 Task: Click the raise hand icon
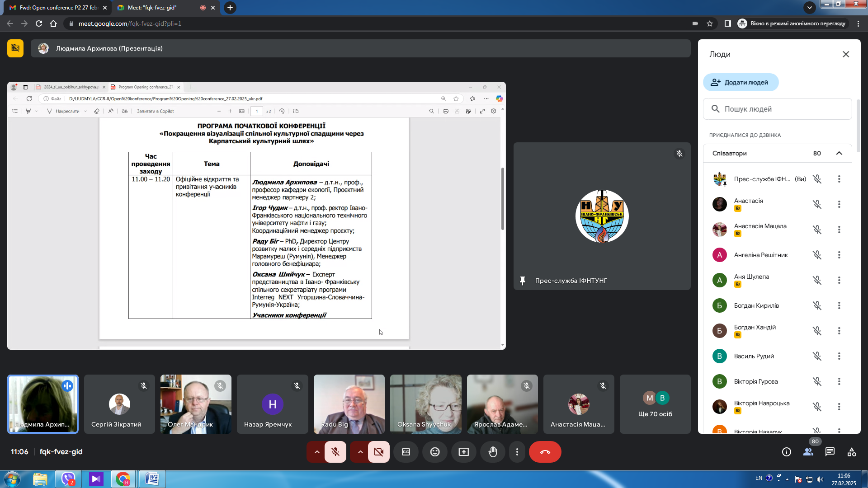coord(493,452)
